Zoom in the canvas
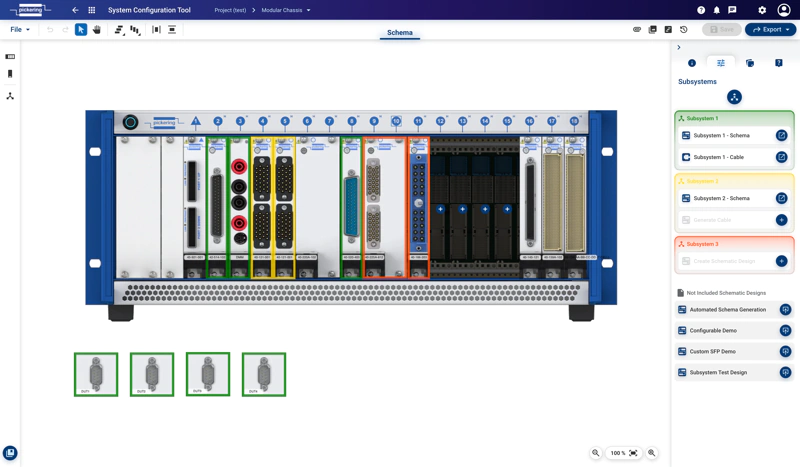The width and height of the screenshot is (800, 467). [x=652, y=453]
